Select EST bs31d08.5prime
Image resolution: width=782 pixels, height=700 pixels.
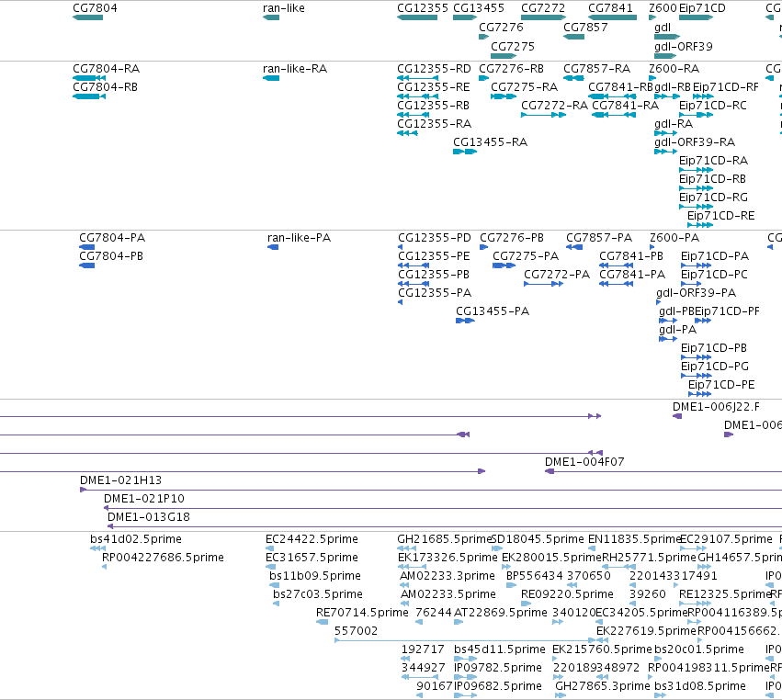coord(699,686)
